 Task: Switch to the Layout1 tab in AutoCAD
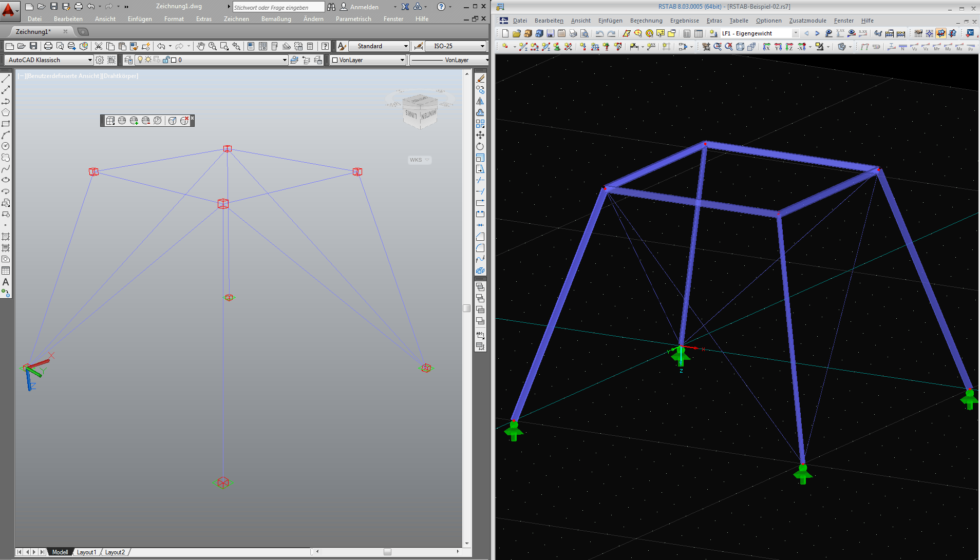point(86,552)
